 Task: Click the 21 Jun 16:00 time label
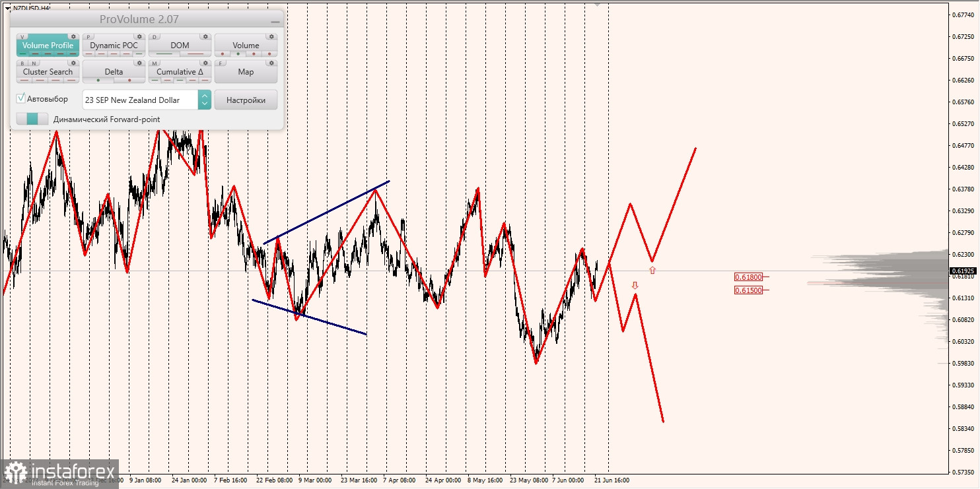(612, 480)
